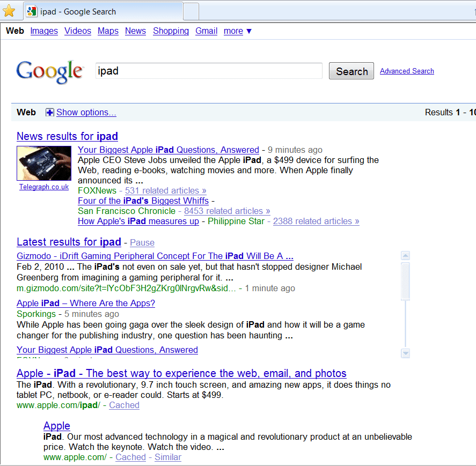Click the yellow star bookmark icon
This screenshot has height=466, width=476.
(x=9, y=11)
